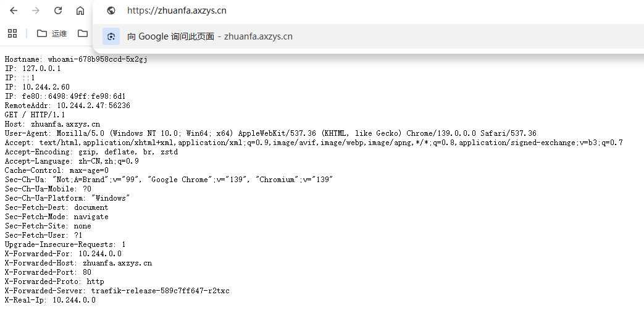Image resolution: width=644 pixels, height=313 pixels.
Task: Click the X-Real-Ip 10.244.0.0 line
Action: tap(50, 300)
